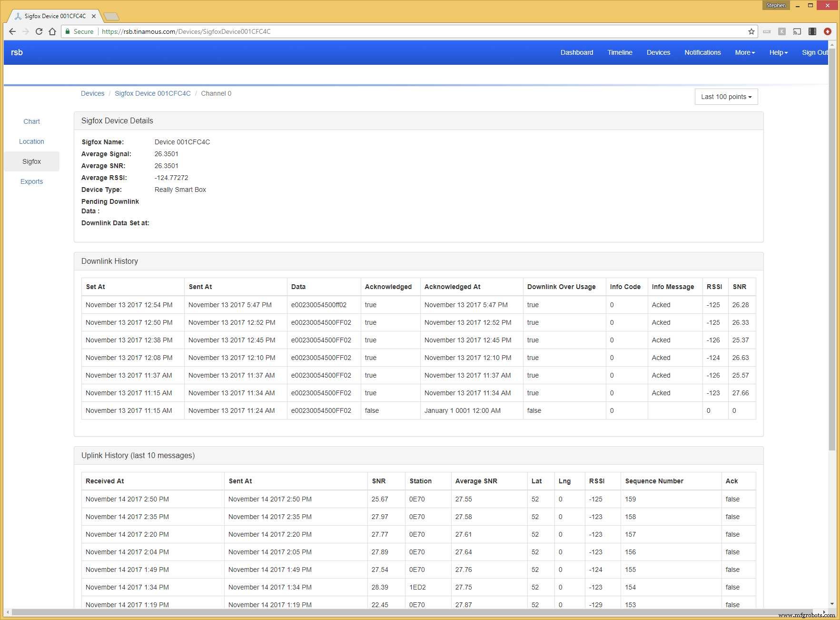Click the vertical page scrollbar
840x620 pixels.
pyautogui.click(x=832, y=248)
